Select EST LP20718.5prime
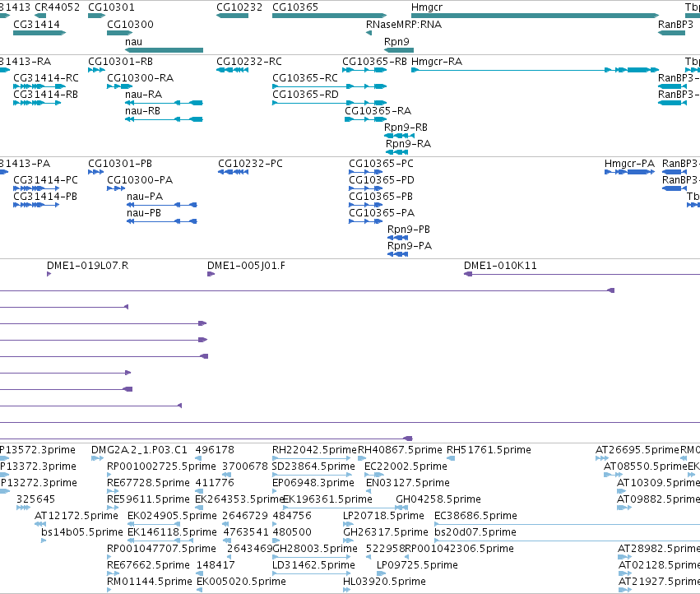This screenshot has height=594, width=700. [383, 516]
